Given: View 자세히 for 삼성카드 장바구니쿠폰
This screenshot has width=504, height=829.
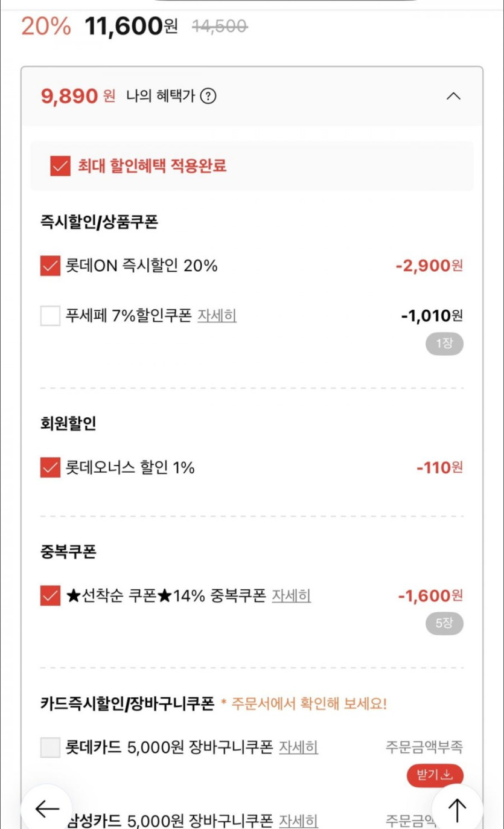Looking at the screenshot, I should pos(298,821).
